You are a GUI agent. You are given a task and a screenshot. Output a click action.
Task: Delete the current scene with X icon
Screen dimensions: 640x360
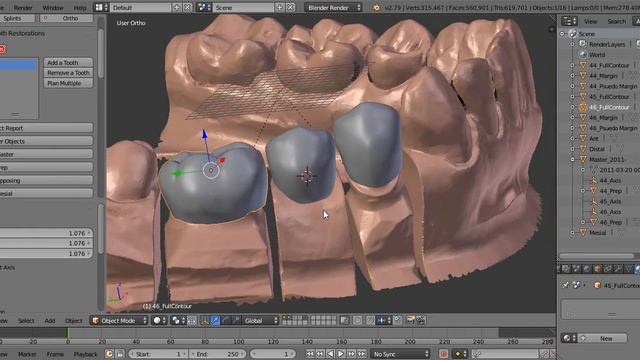click(290, 8)
